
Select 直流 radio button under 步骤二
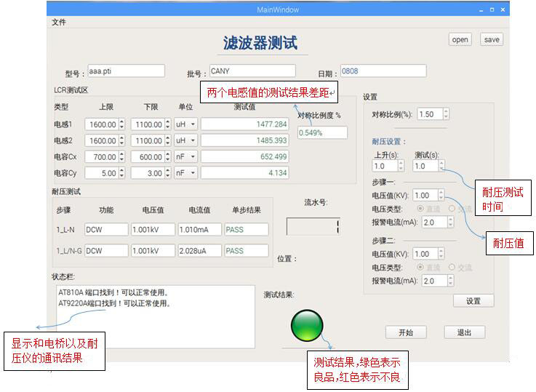pos(420,268)
